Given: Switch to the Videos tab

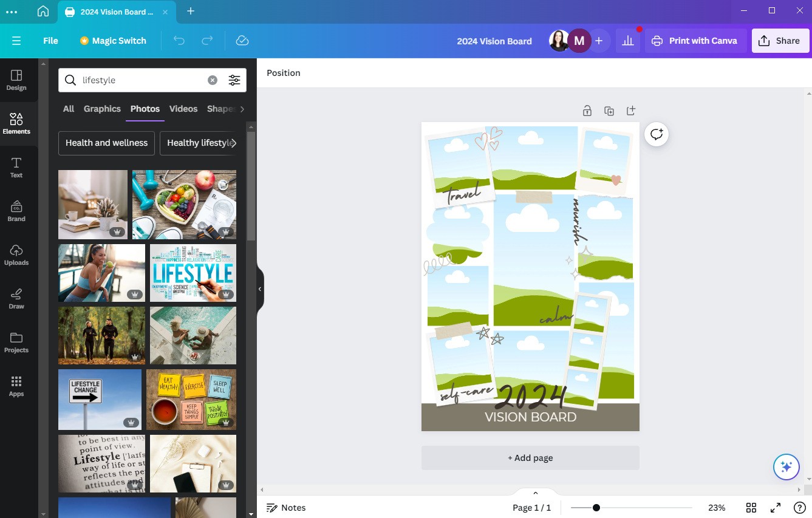Looking at the screenshot, I should [x=183, y=109].
